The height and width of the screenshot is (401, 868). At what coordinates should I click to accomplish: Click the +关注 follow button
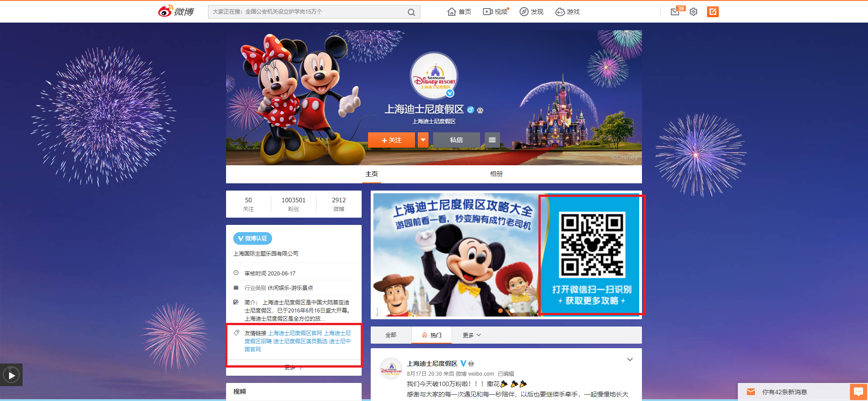[392, 140]
